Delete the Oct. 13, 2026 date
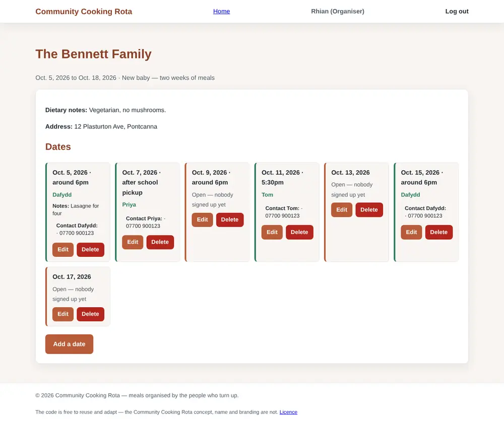This screenshot has width=504, height=424. [x=369, y=210]
